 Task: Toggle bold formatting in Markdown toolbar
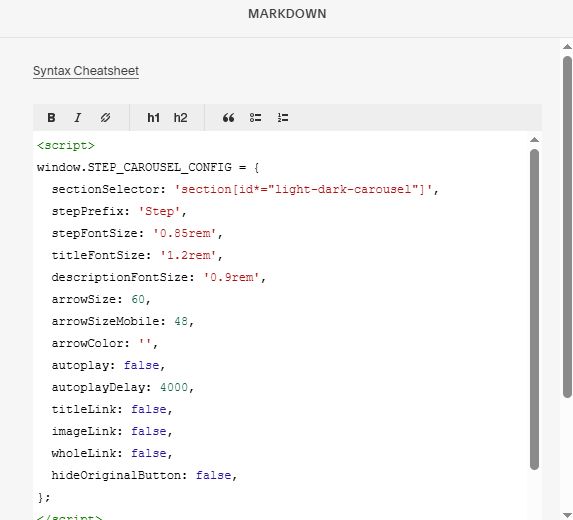51,118
